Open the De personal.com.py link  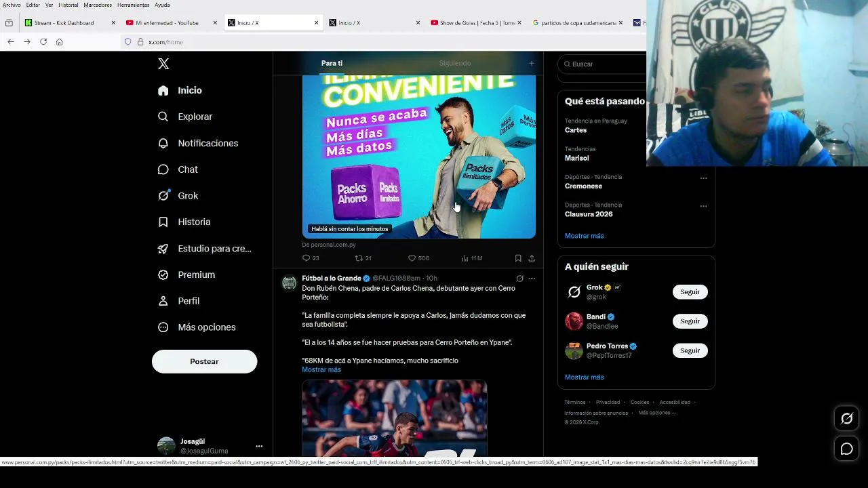[329, 245]
